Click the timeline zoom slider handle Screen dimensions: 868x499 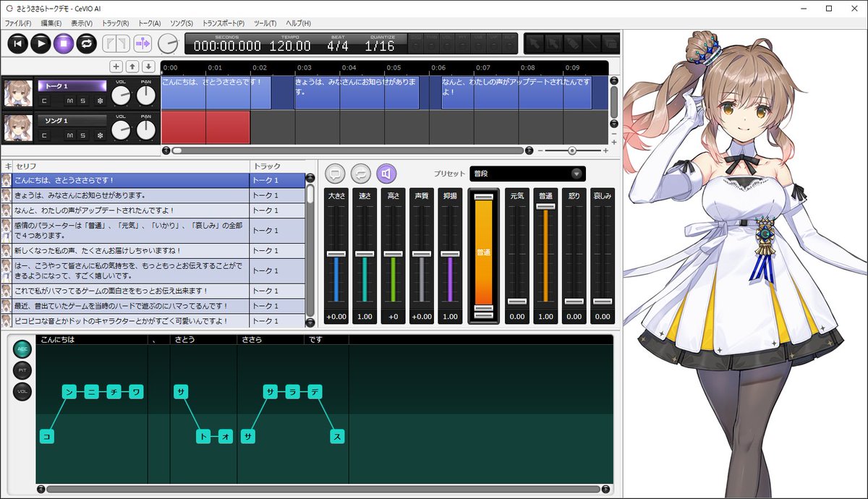point(572,150)
